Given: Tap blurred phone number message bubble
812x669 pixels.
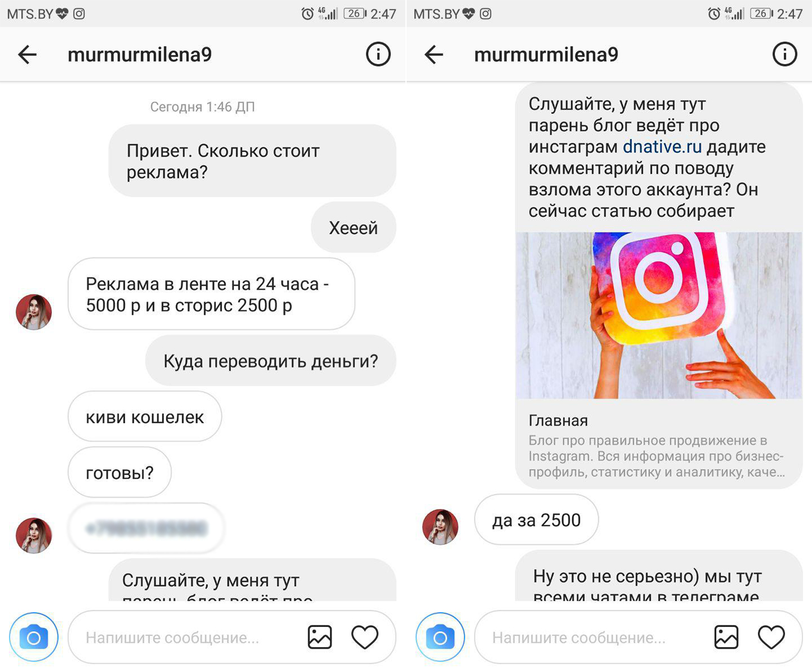Looking at the screenshot, I should [x=146, y=528].
